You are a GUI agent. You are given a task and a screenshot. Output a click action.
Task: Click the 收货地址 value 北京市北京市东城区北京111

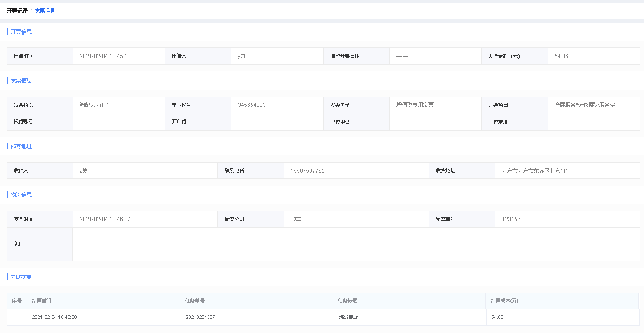coord(535,170)
